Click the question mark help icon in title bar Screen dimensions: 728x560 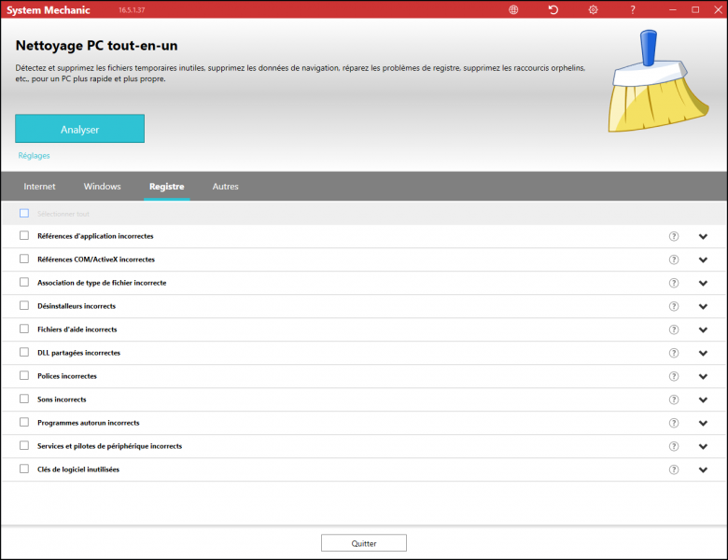tap(632, 9)
